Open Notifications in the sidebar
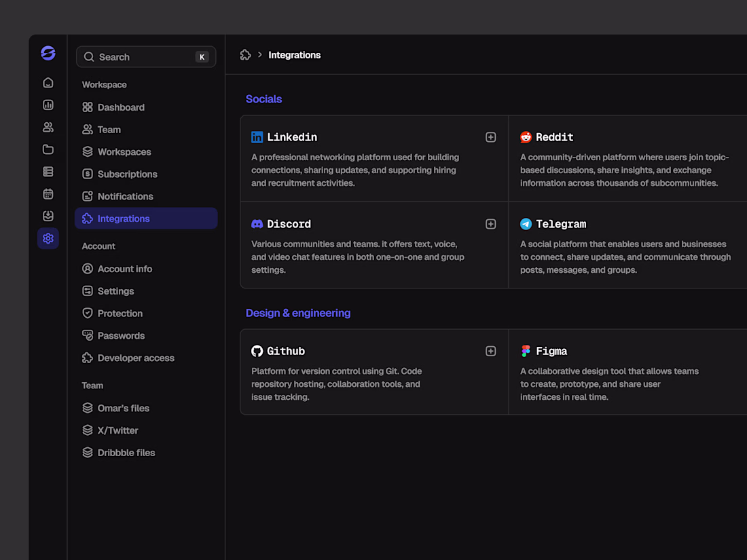Viewport: 747px width, 560px height. click(125, 196)
